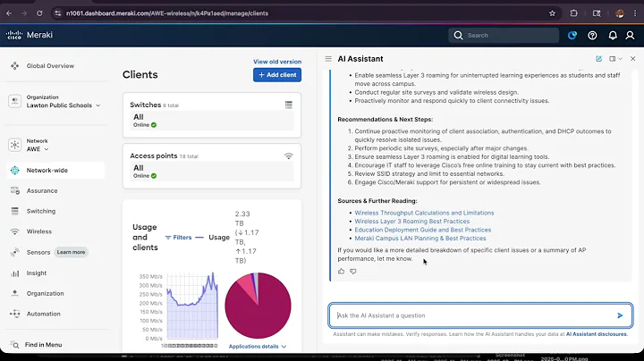Screen dimensions: 644x361
Task: Open Meraki Campus LAN Planning & Best Practices link
Action: [420, 239]
